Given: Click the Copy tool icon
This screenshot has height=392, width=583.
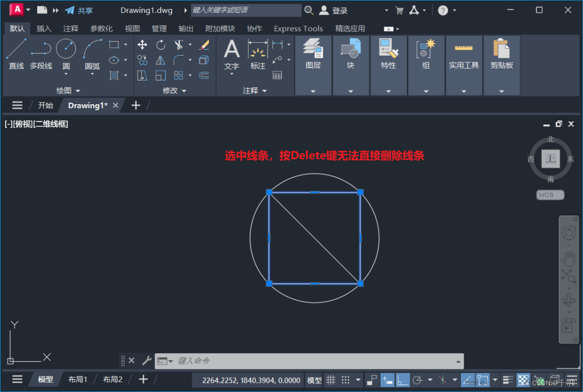Looking at the screenshot, I should pyautogui.click(x=143, y=60).
